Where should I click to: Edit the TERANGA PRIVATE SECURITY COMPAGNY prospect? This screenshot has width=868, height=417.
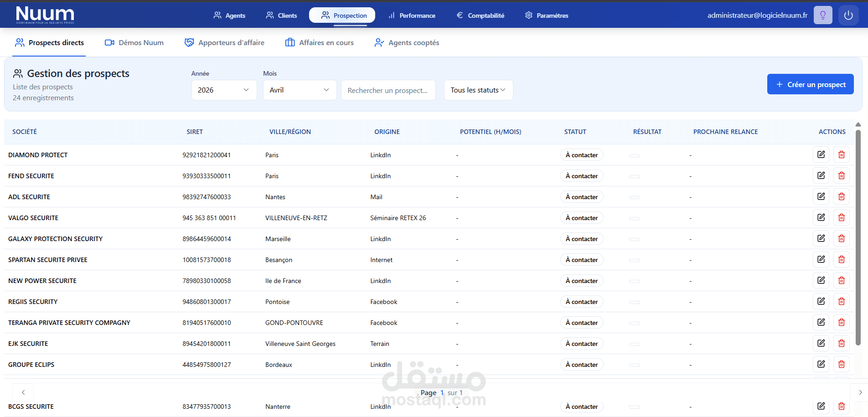pyautogui.click(x=821, y=322)
